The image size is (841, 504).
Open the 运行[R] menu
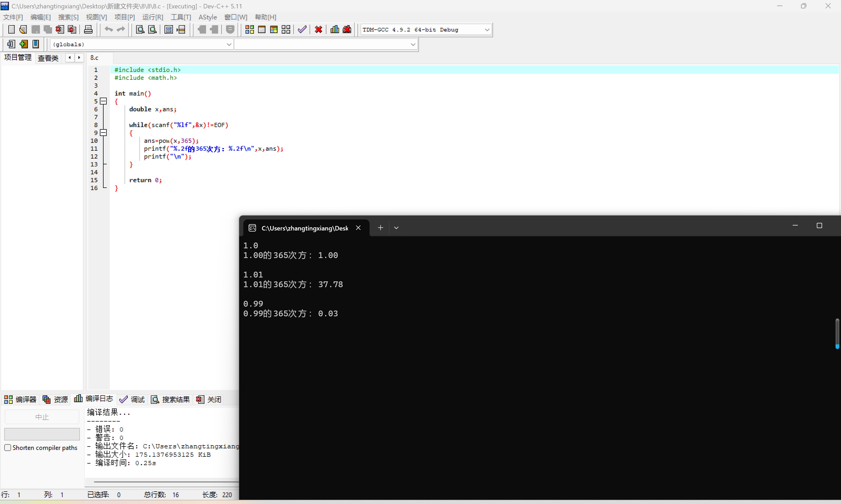pyautogui.click(x=153, y=17)
